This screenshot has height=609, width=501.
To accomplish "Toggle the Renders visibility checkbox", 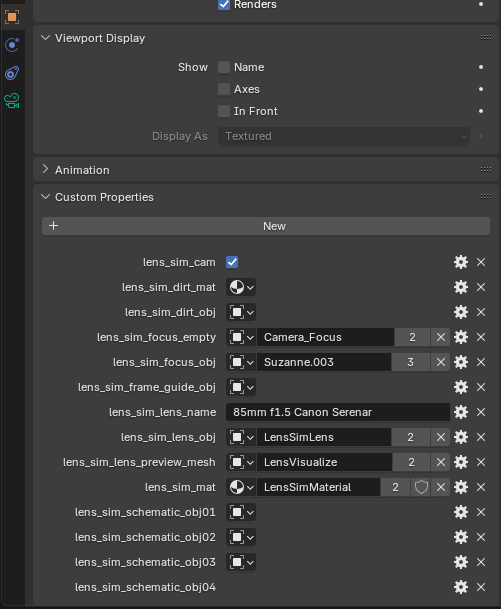I will 224,4.
